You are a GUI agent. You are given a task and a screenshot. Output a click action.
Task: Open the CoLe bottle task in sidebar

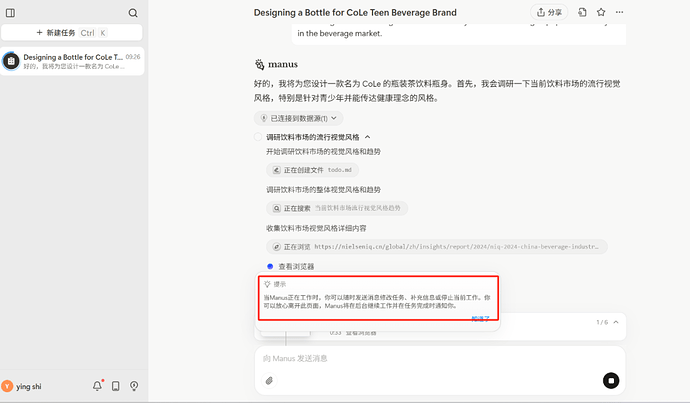72,61
